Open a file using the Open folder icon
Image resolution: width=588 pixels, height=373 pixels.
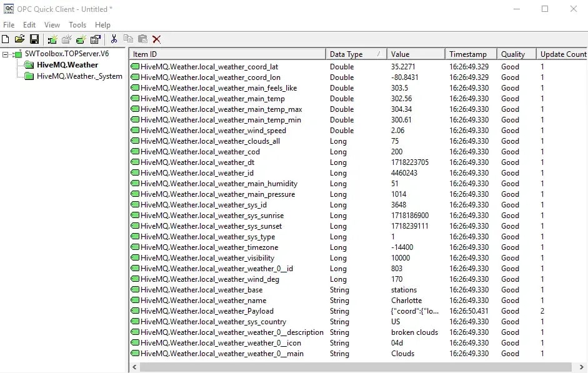point(19,38)
